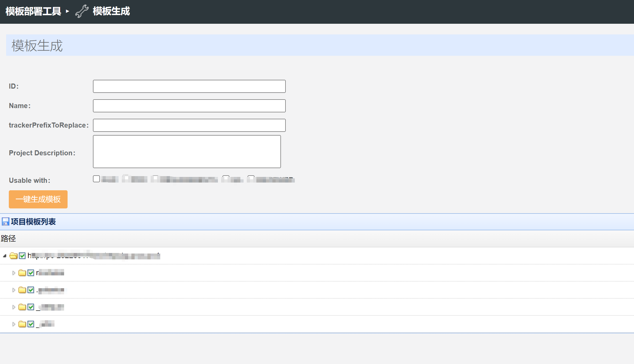Expand the folder starting with a dot
This screenshot has width=634, height=364.
14,290
